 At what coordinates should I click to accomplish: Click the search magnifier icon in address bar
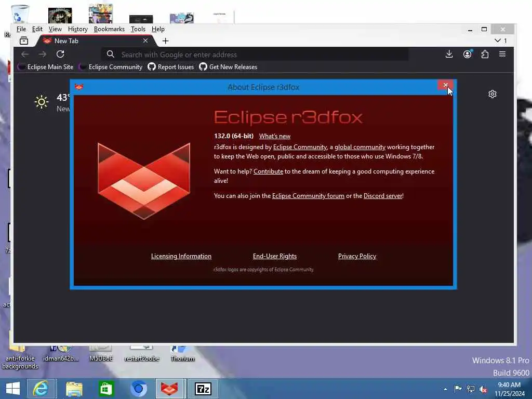(110, 54)
